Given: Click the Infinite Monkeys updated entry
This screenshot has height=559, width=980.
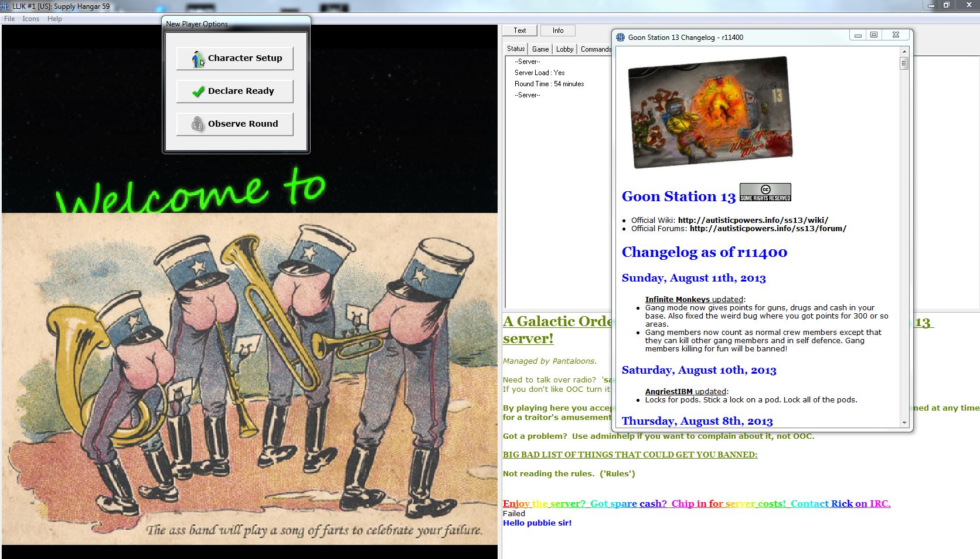Looking at the screenshot, I should tap(695, 299).
